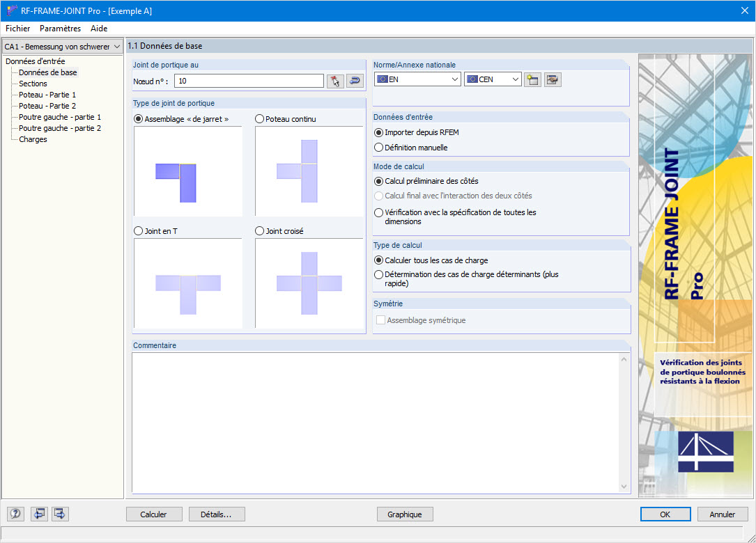Viewport: 756px width, 543px height.
Task: Click the Graphique button
Action: [405, 514]
